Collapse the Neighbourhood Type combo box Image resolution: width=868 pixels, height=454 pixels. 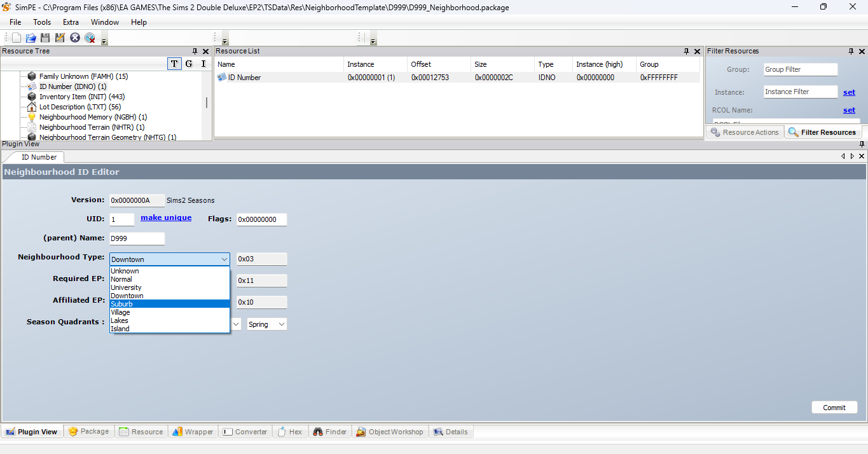coord(224,259)
